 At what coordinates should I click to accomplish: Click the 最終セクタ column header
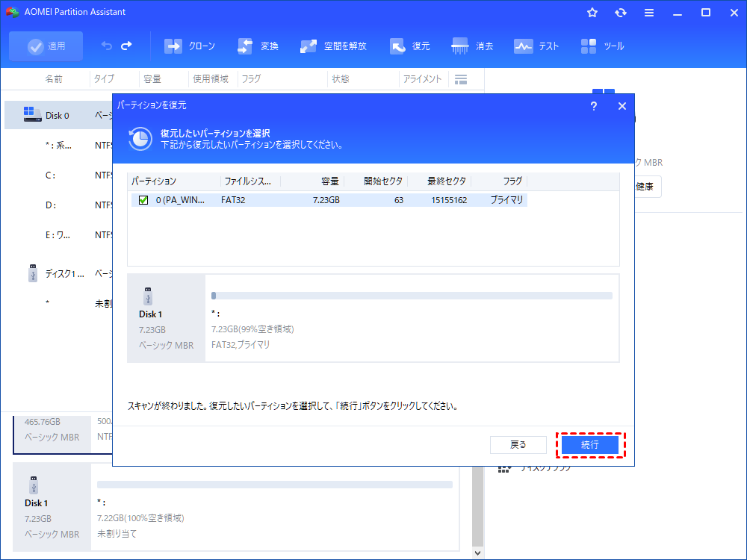click(447, 181)
